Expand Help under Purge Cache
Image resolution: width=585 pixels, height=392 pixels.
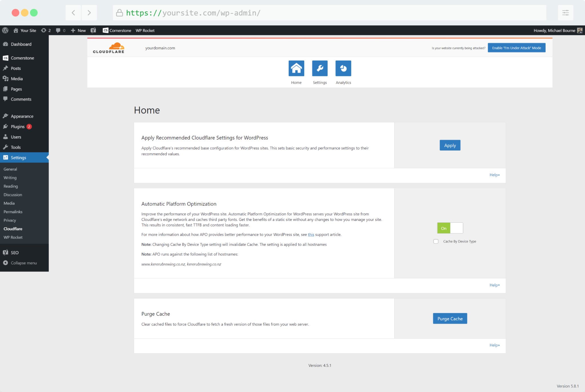(x=494, y=345)
